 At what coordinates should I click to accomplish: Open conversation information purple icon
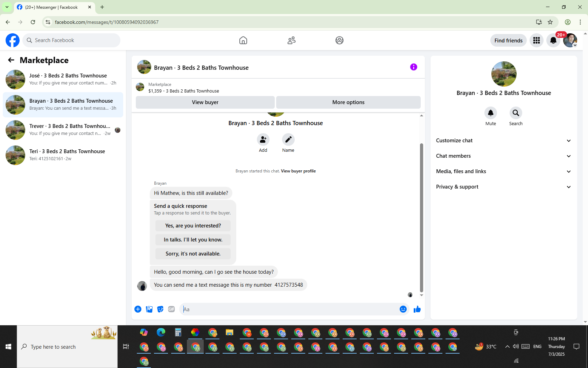pyautogui.click(x=414, y=67)
